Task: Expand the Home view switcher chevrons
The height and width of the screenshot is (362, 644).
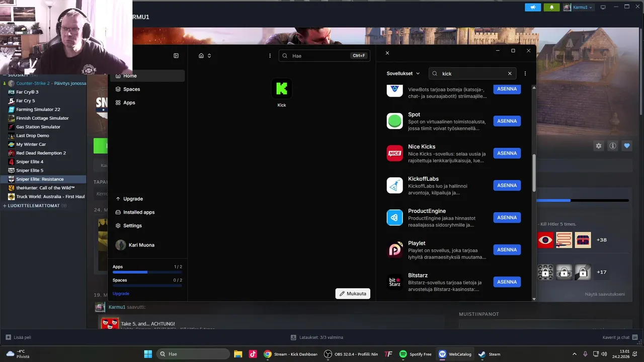Action: 209,56
